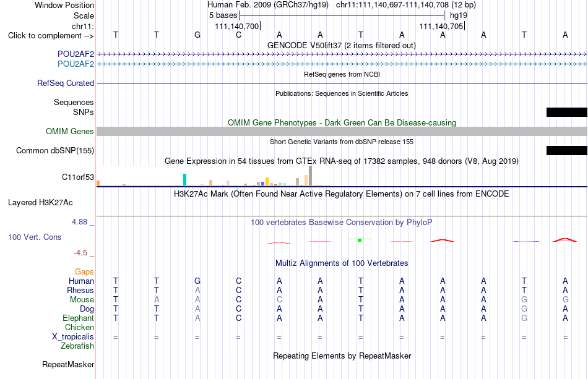Click the Scale label
This screenshot has width=588, height=379.
84,15
